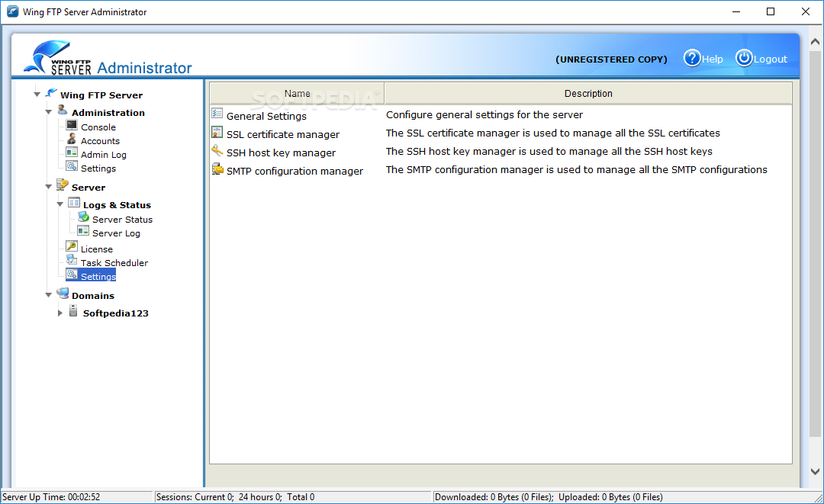The width and height of the screenshot is (824, 504).
Task: Collapse the Server tree branch
Action: 48,186
